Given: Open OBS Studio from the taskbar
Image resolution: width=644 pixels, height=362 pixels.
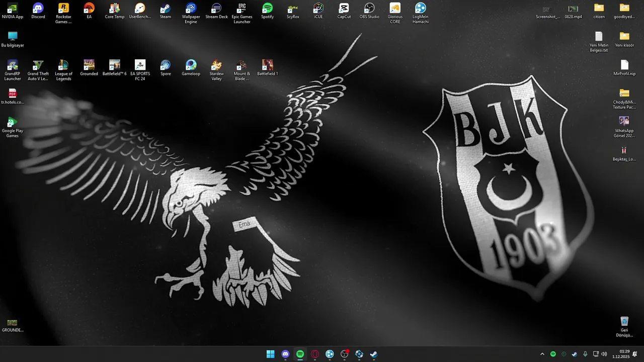Looking at the screenshot, I should [x=344, y=354].
